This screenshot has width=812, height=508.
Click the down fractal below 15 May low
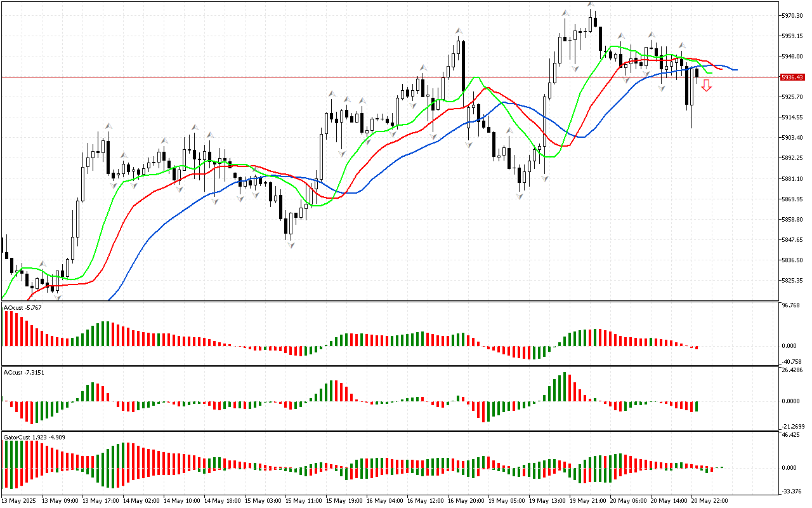(291, 244)
